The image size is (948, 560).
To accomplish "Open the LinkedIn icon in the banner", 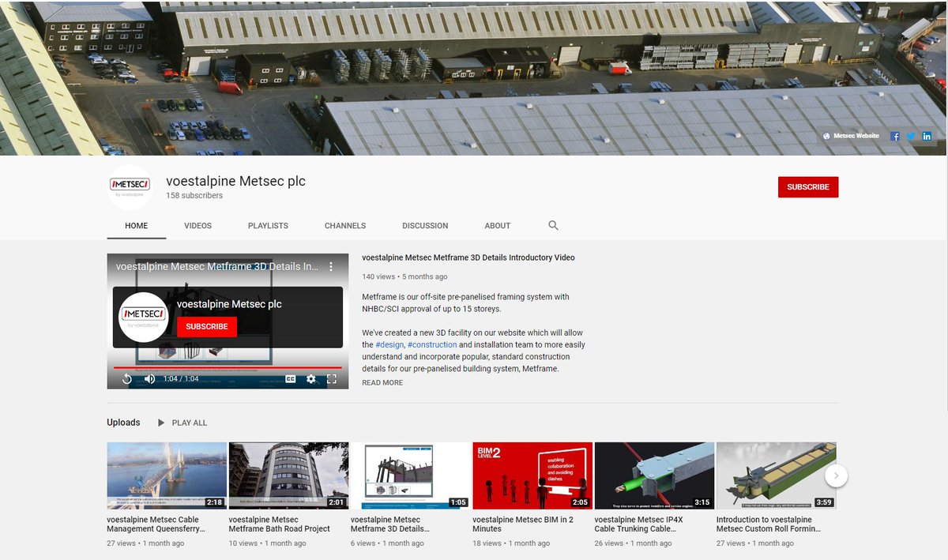I will click(927, 136).
